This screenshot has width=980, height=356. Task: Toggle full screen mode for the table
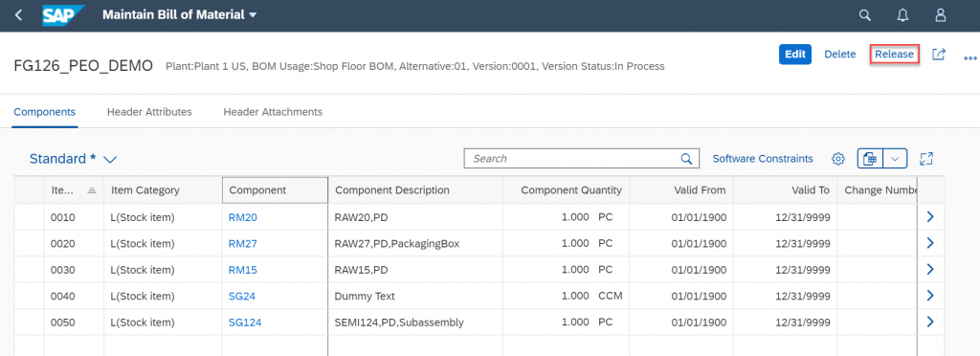point(926,159)
